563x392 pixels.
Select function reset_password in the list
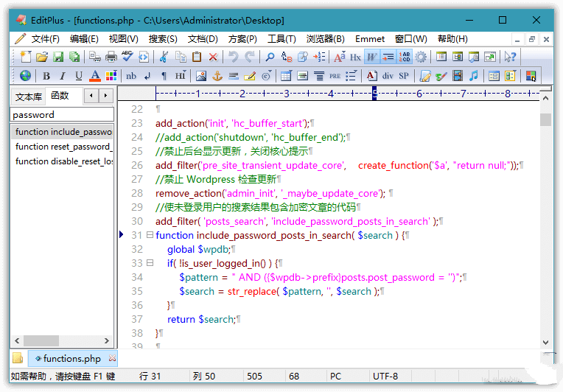[x=63, y=147]
